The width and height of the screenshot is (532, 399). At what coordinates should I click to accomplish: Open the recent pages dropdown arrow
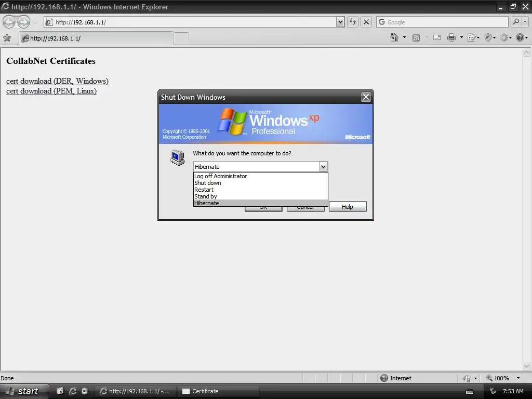point(35,22)
